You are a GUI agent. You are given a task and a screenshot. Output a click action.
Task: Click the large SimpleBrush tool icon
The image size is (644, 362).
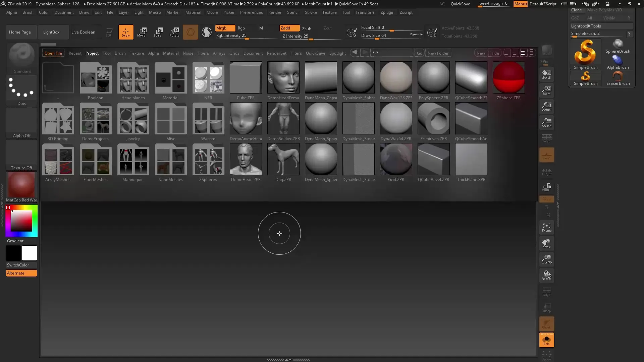[x=586, y=54]
